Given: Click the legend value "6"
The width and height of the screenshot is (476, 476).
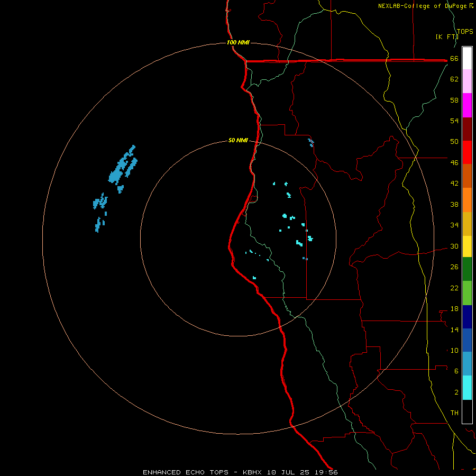Looking at the screenshot, I should 456,371.
